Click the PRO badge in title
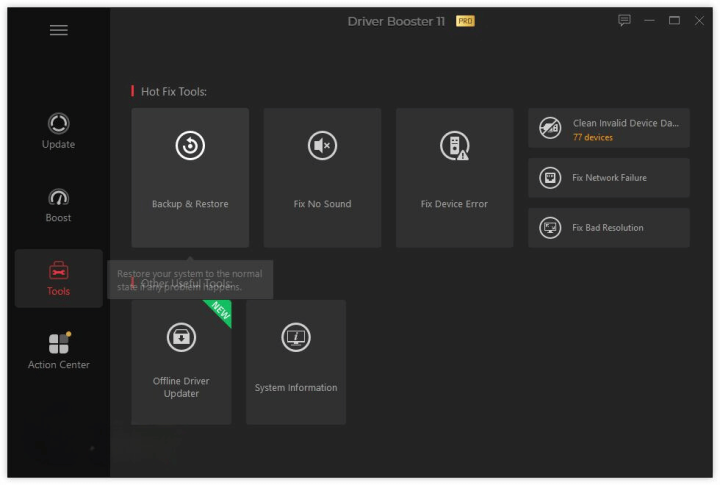 click(465, 21)
